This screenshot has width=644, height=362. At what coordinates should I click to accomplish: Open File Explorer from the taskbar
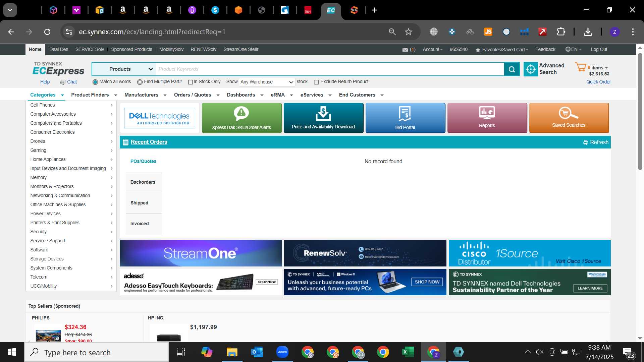pos(232,352)
